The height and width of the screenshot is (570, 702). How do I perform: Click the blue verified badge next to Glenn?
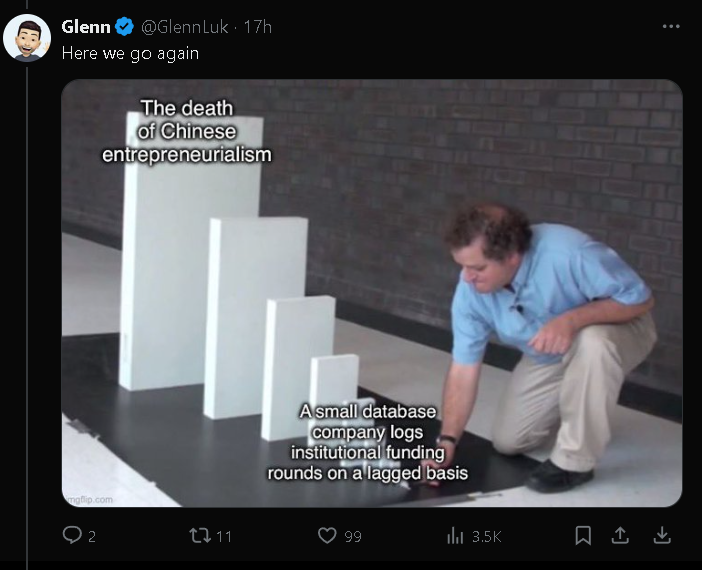126,27
